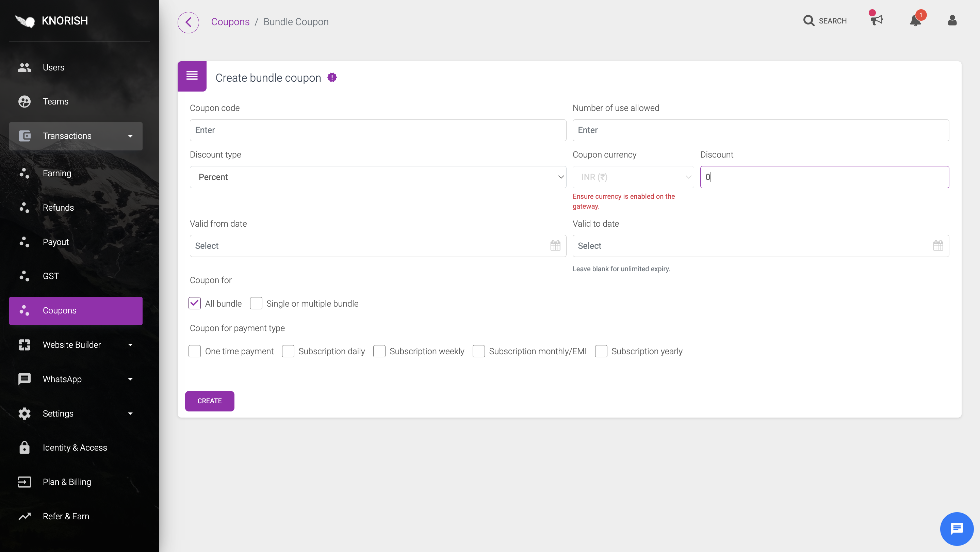The image size is (980, 552).
Task: Open Plan & Billing page
Action: 76,482
